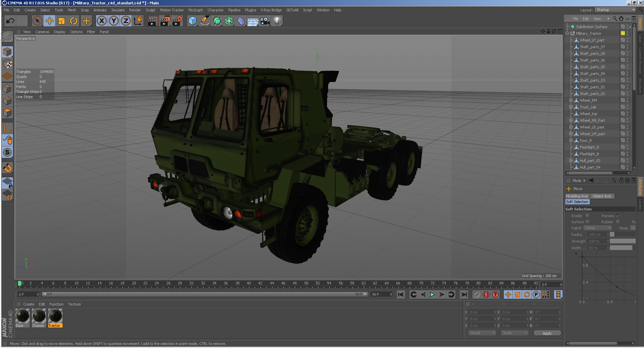Add a Cube primitive object
644x348 pixels.
coord(192,21)
